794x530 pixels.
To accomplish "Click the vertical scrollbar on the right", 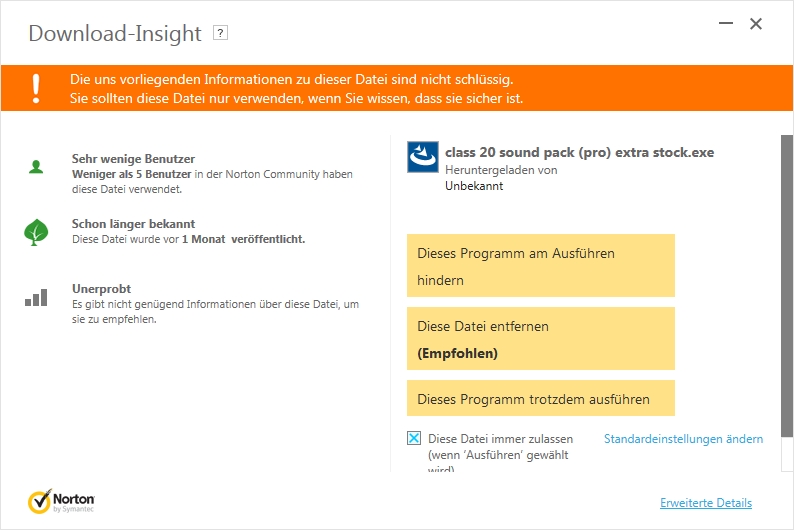I will [x=786, y=300].
